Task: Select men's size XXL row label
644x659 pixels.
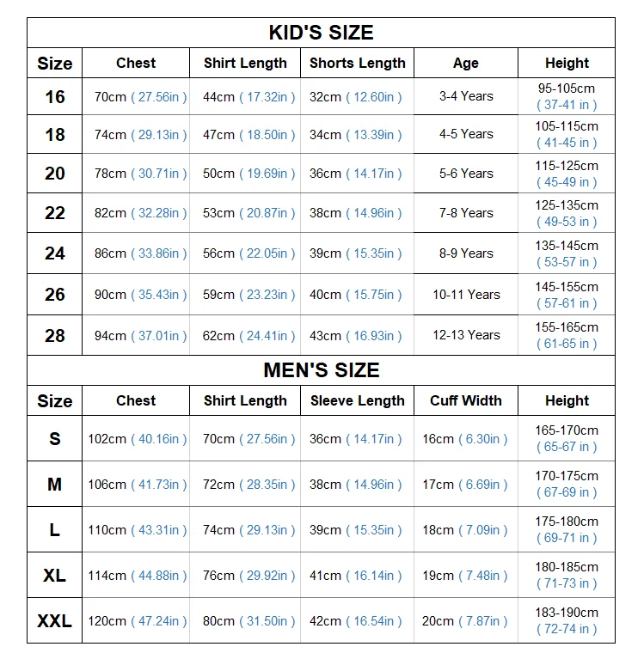Action: tap(54, 620)
